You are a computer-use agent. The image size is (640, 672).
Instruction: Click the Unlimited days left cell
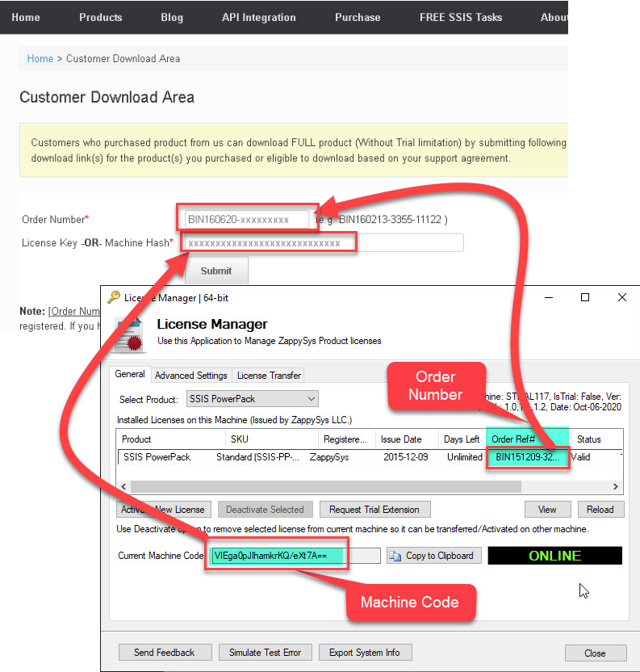click(464, 457)
